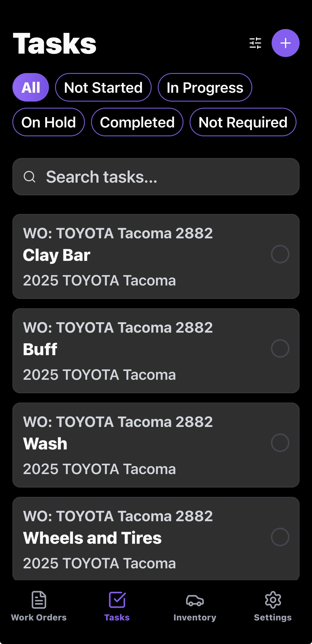
Task: Open Work Orders document icon
Action: click(39, 600)
